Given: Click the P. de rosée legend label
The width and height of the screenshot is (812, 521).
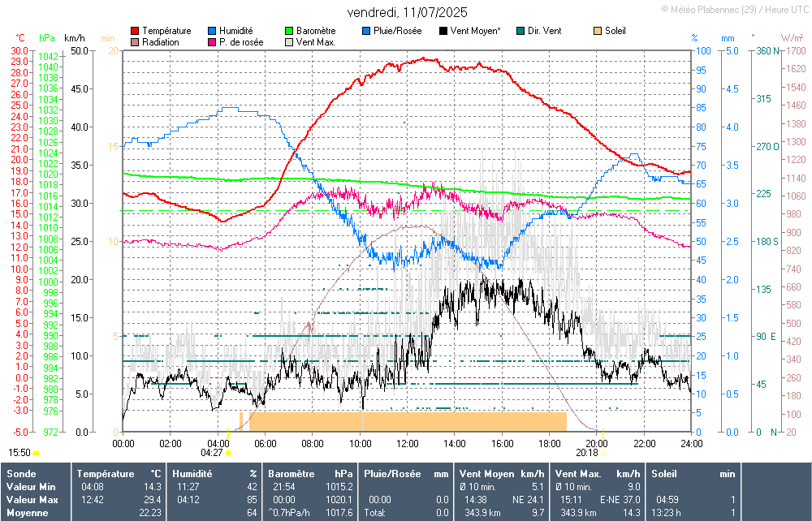Looking at the screenshot, I should click(241, 42).
